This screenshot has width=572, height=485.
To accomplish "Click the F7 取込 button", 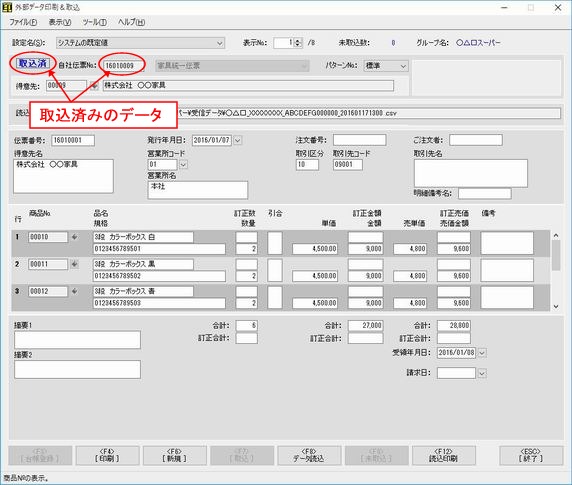I will coord(242,455).
